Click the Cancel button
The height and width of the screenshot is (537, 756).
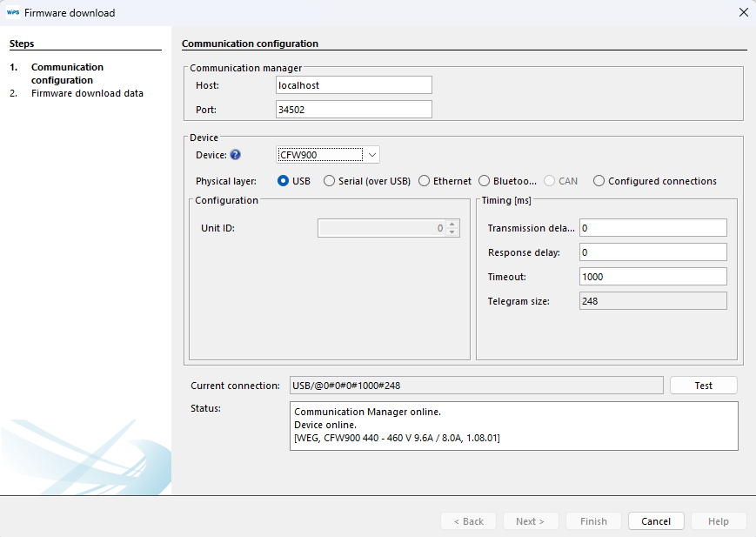[656, 521]
